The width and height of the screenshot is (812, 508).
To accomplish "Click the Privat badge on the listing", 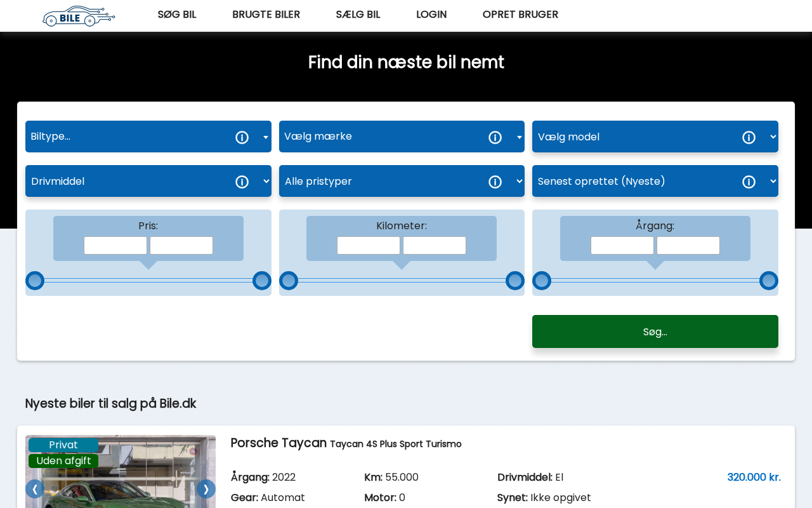I will coord(63,445).
